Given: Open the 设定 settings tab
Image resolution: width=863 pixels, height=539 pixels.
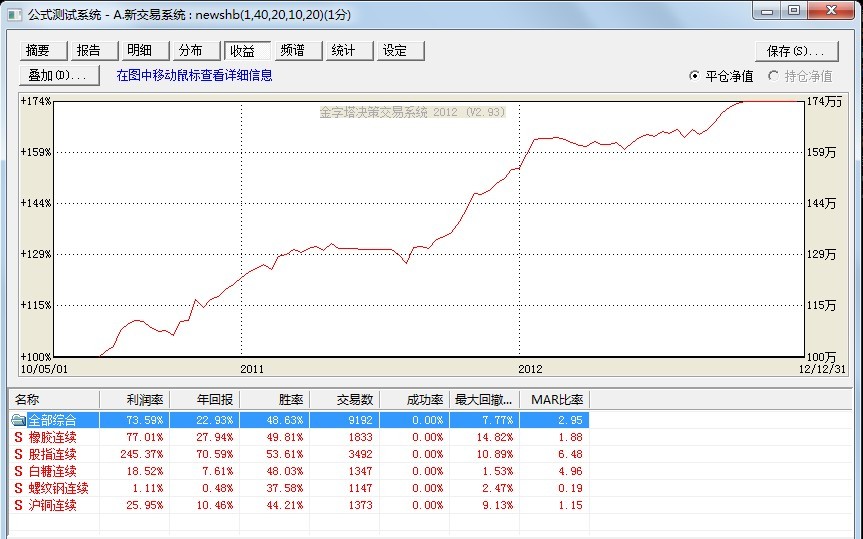Looking at the screenshot, I should pyautogui.click(x=400, y=51).
